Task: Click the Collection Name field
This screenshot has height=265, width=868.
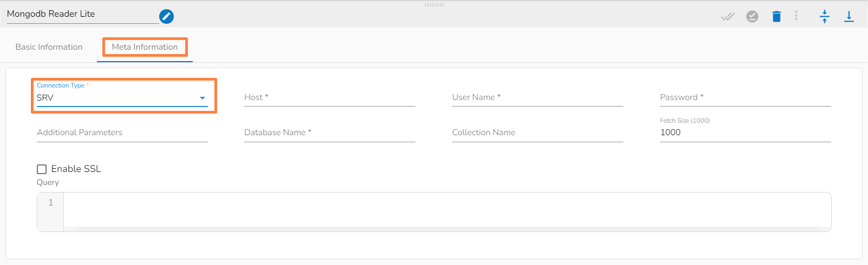Action: (x=537, y=132)
